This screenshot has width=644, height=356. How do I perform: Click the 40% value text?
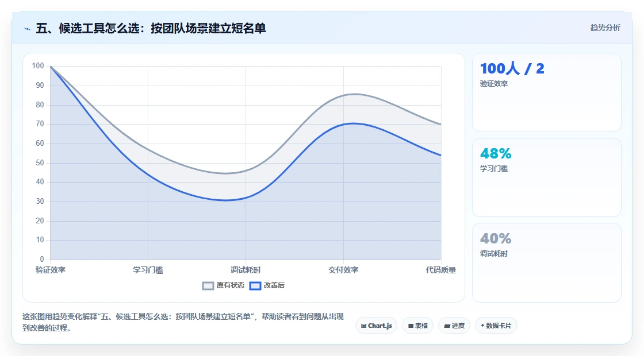pos(496,238)
